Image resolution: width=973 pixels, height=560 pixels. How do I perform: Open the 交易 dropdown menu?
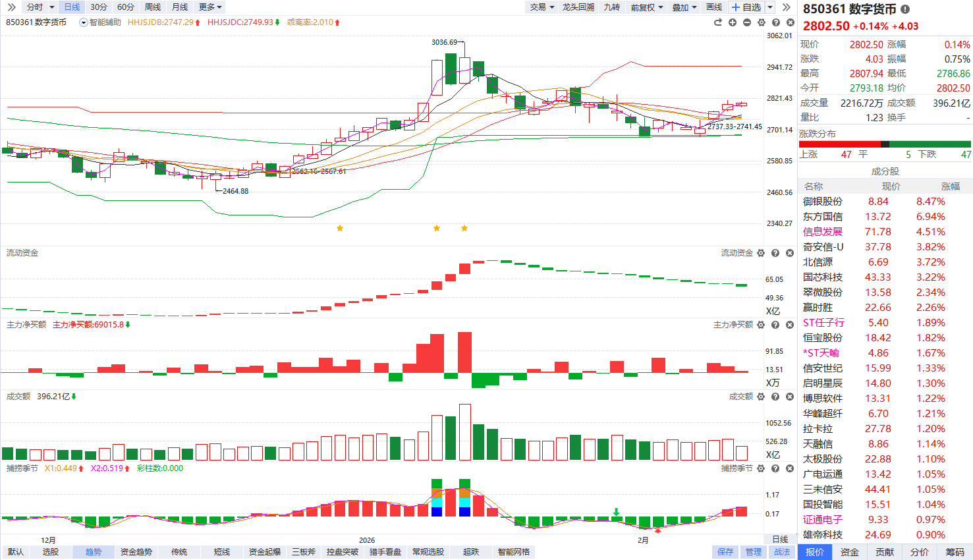tap(542, 7)
